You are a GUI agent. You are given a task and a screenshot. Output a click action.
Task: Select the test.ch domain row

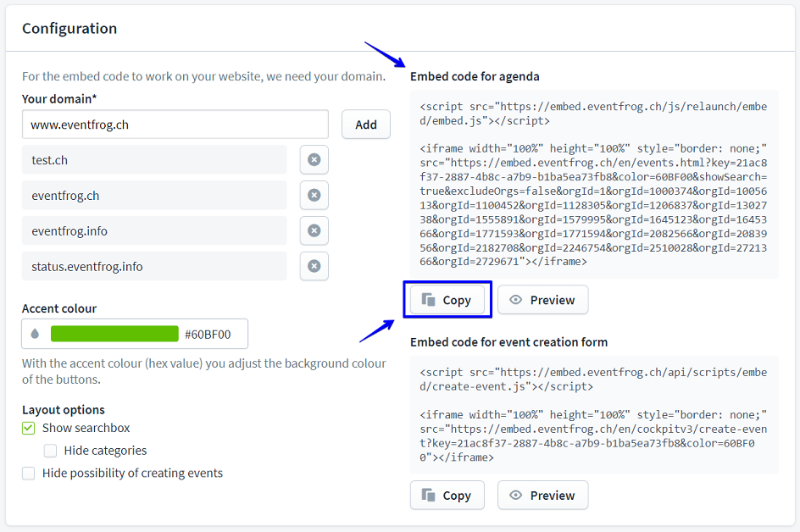tap(154, 160)
